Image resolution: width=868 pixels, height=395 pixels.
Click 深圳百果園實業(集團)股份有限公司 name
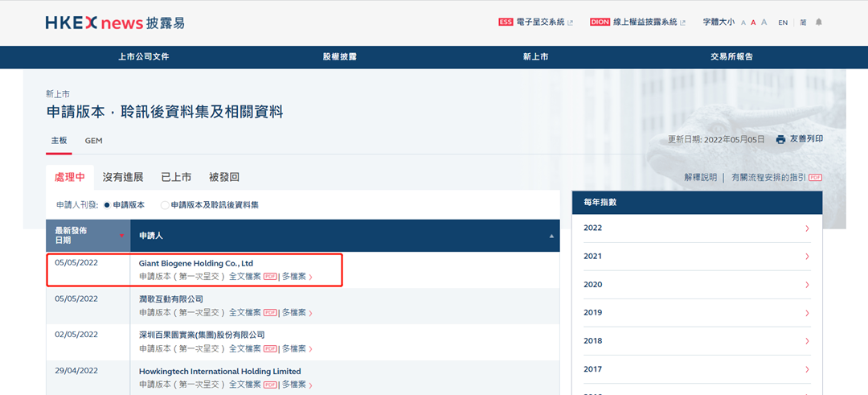tap(202, 335)
